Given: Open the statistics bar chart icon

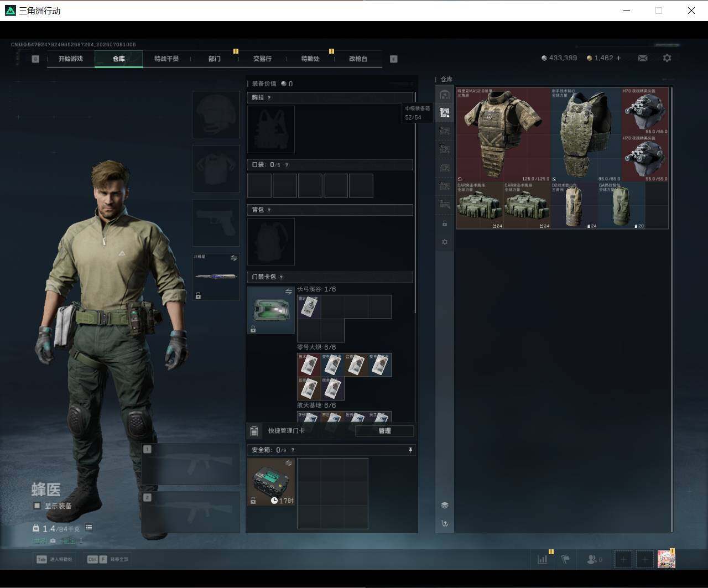Looking at the screenshot, I should coord(542,559).
